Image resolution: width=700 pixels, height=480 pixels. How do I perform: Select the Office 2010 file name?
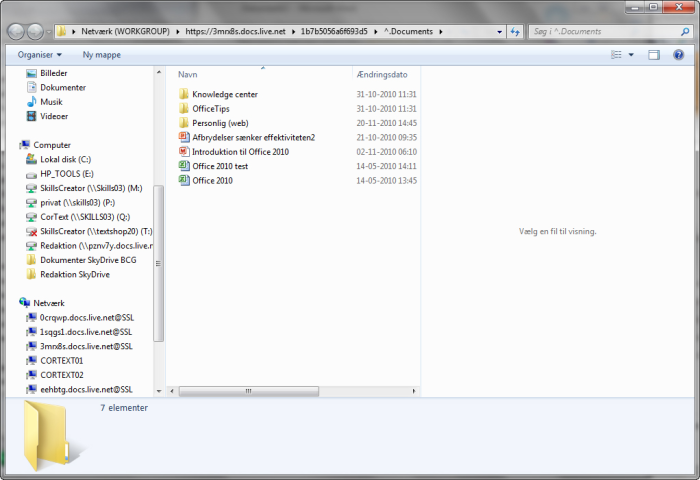(212, 180)
